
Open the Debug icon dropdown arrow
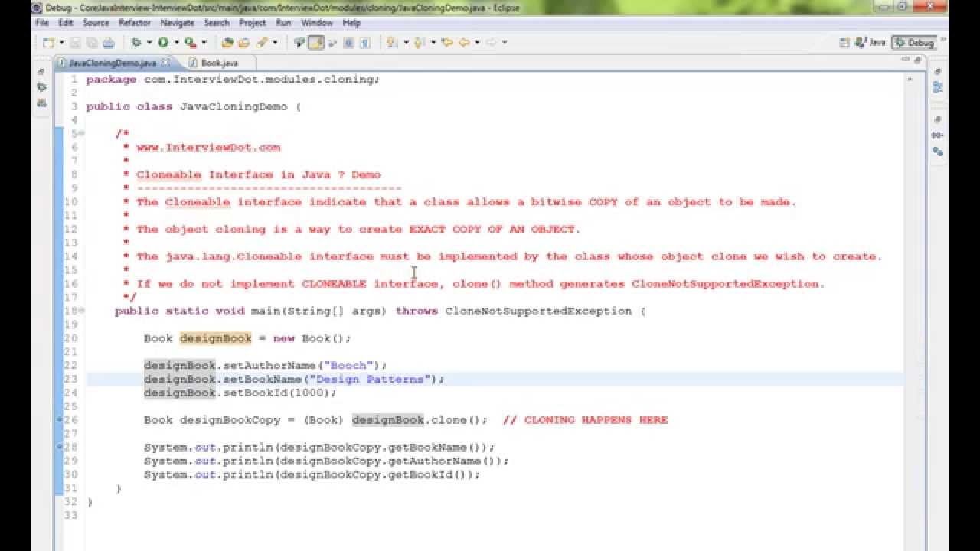click(149, 42)
